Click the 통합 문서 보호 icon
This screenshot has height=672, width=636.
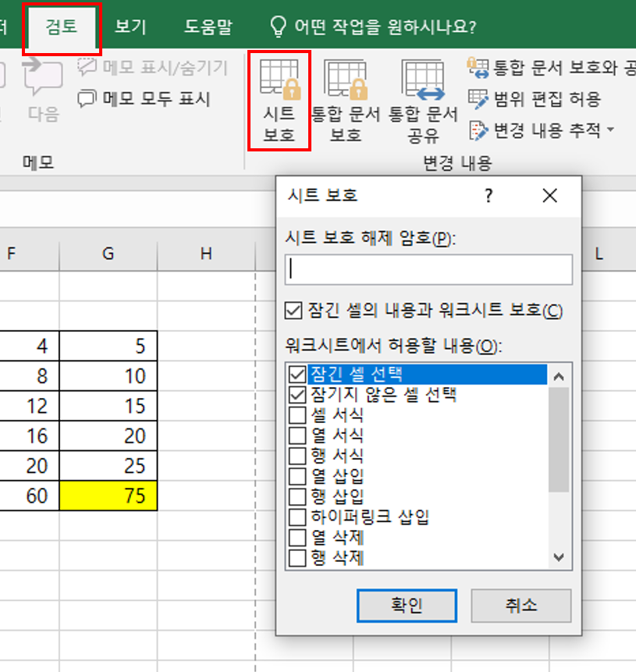click(346, 80)
